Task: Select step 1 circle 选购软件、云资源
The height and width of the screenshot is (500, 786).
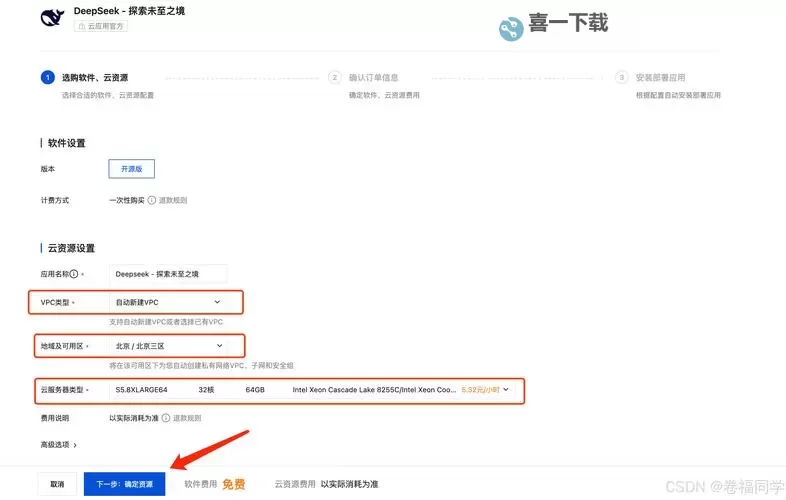Action: click(x=48, y=77)
